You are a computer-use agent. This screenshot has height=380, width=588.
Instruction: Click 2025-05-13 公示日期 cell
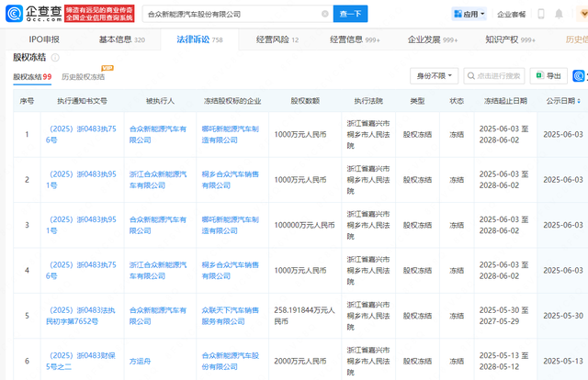563,361
